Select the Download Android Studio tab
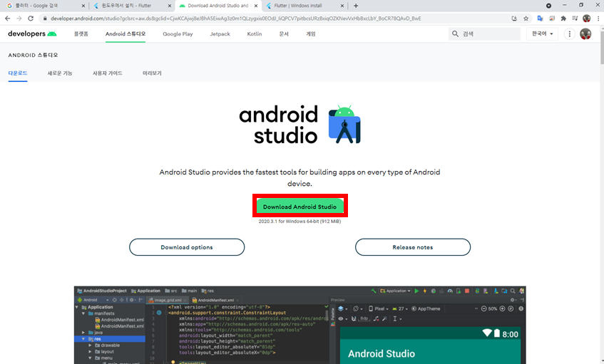Image resolution: width=604 pixels, height=364 pixels. pyautogui.click(x=218, y=6)
